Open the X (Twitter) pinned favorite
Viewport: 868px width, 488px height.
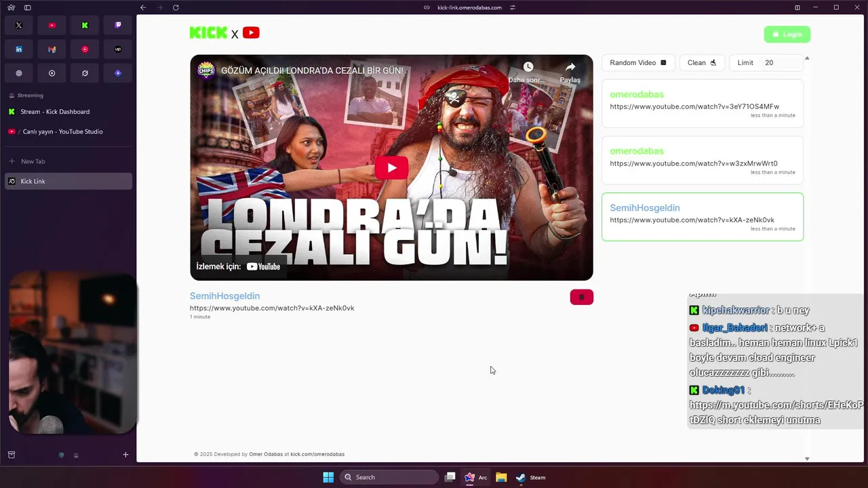click(x=19, y=25)
